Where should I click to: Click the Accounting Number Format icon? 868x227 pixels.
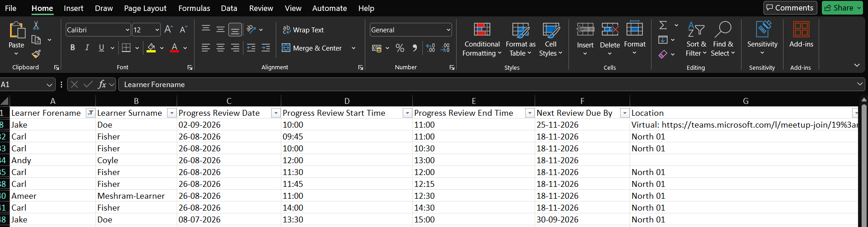pyautogui.click(x=377, y=48)
